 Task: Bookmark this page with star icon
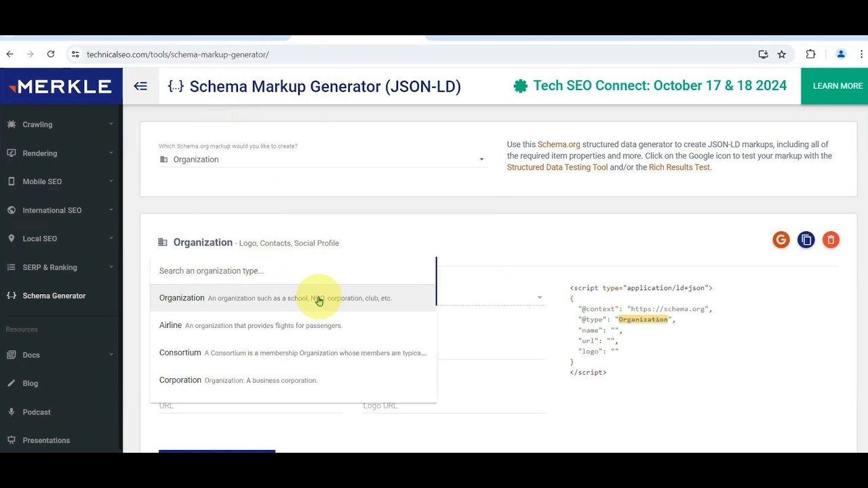click(782, 54)
